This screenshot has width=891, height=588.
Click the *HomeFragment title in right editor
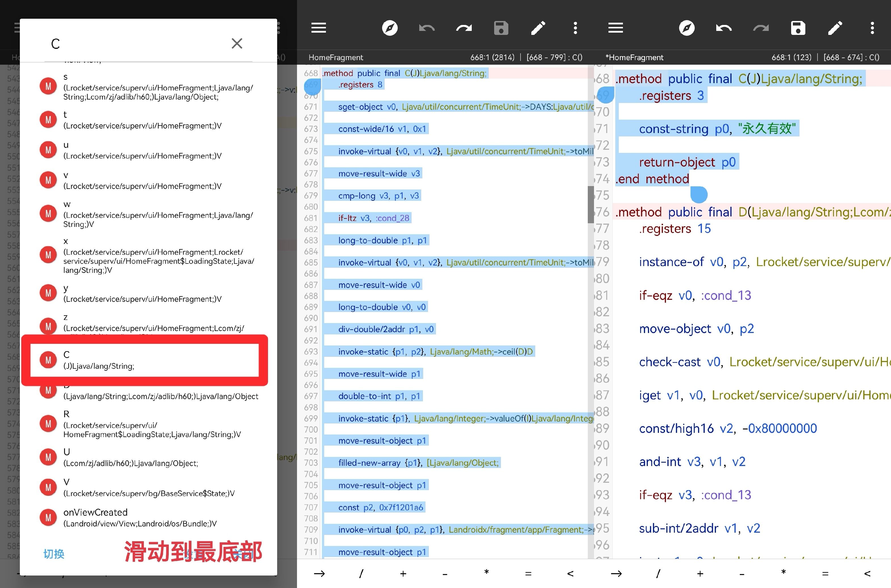tap(635, 57)
